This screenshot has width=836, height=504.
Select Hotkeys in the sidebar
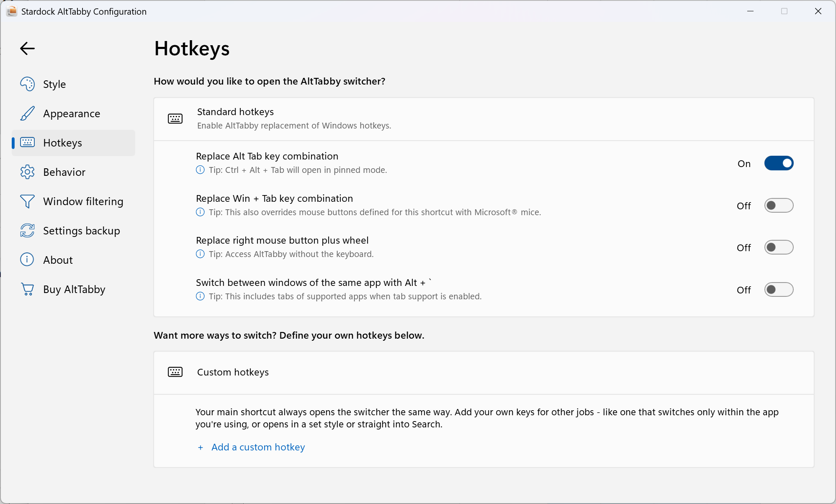(73, 143)
